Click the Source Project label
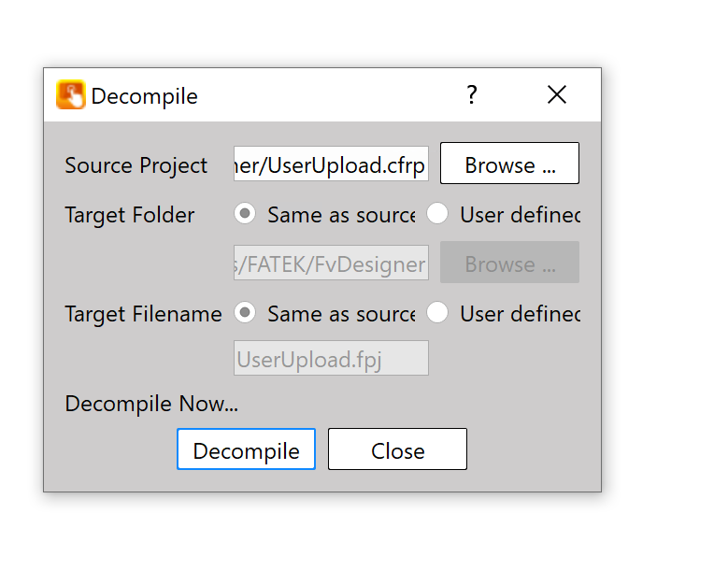The image size is (728, 570). (136, 165)
